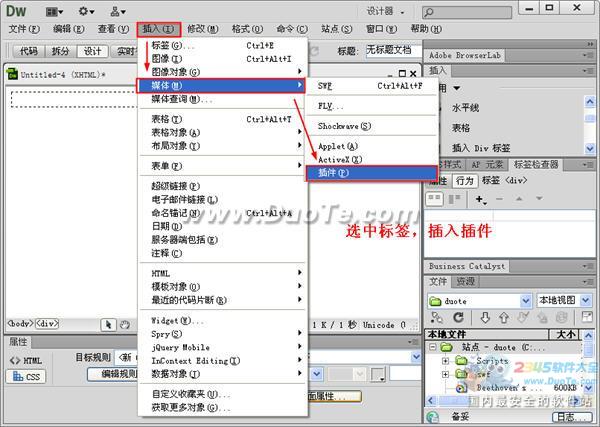Screen dimensions: 600x427
Task: Switch to 代码 view
Action: point(29,51)
